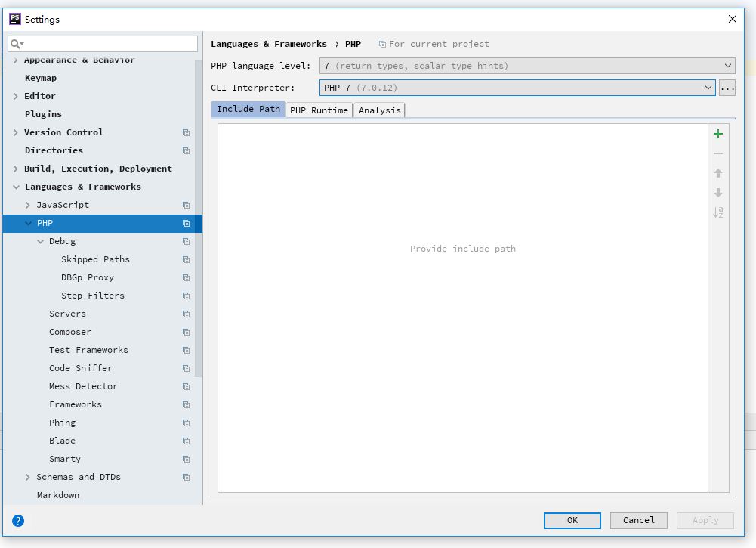Open the PHP language level dropdown
756x548 pixels.
coord(526,66)
